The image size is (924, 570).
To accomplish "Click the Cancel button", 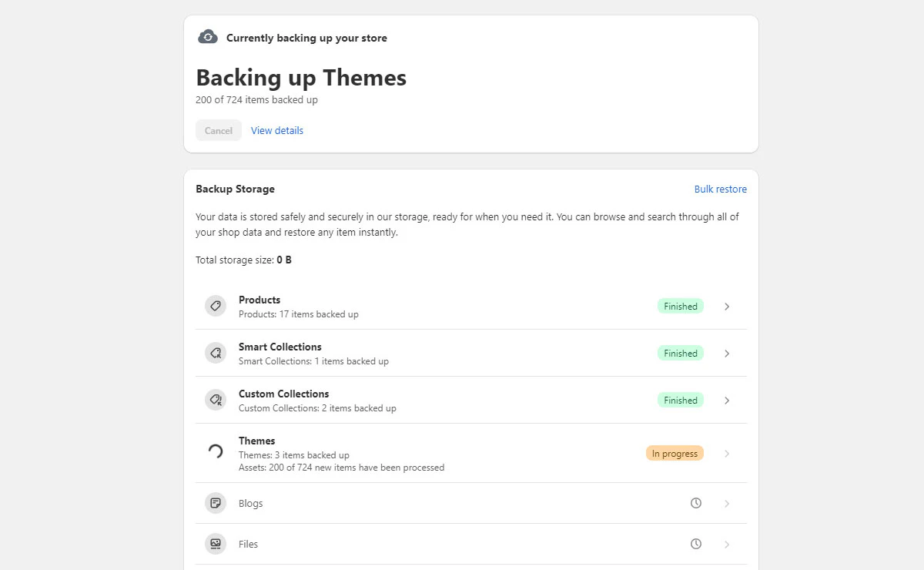I will coord(218,130).
